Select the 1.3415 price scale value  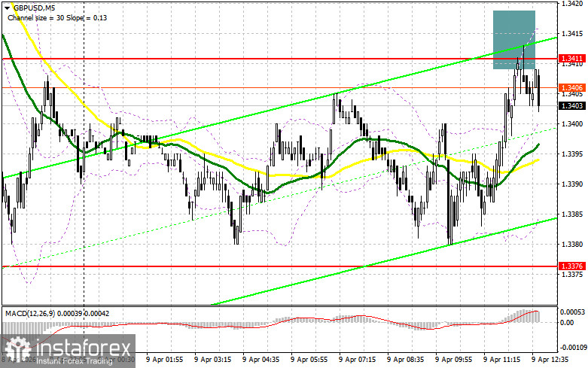(572, 34)
